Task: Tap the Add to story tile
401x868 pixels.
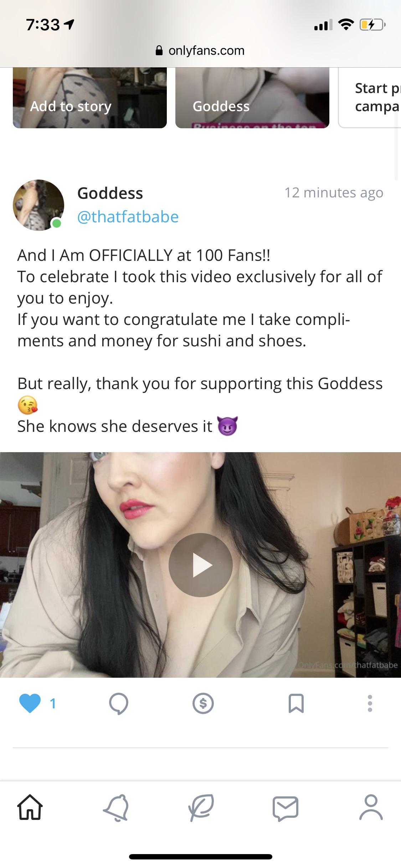Action: pyautogui.click(x=90, y=98)
